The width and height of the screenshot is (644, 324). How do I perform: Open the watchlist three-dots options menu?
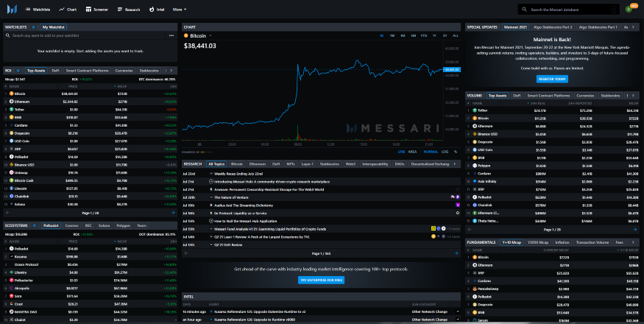click(171, 36)
